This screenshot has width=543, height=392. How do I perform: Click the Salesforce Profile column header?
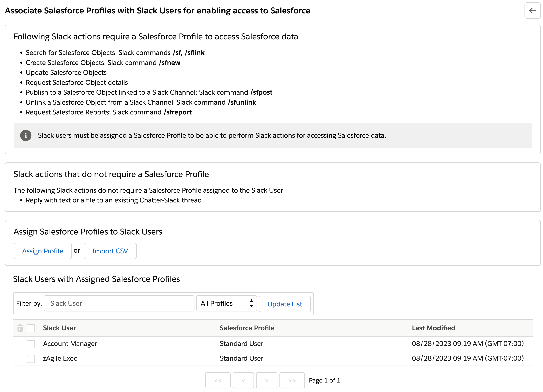click(247, 328)
